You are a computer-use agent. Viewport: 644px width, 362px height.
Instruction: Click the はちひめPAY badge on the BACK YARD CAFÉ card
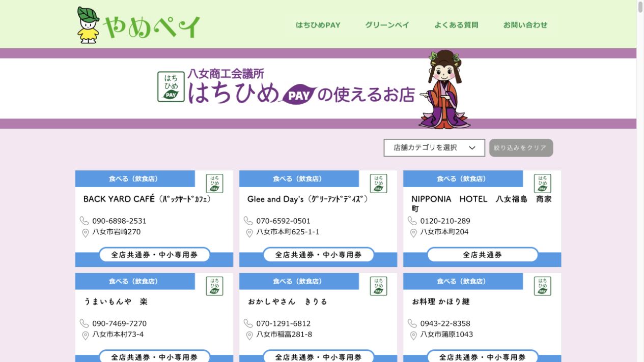click(214, 184)
